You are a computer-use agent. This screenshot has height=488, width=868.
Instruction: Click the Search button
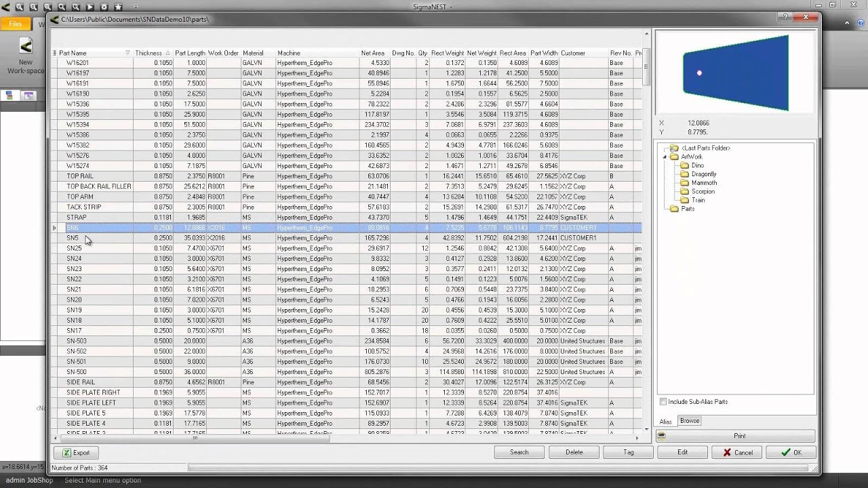pos(519,452)
